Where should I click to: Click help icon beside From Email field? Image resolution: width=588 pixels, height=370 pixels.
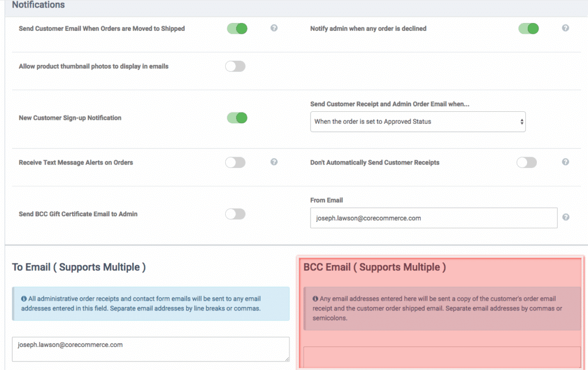(x=565, y=217)
